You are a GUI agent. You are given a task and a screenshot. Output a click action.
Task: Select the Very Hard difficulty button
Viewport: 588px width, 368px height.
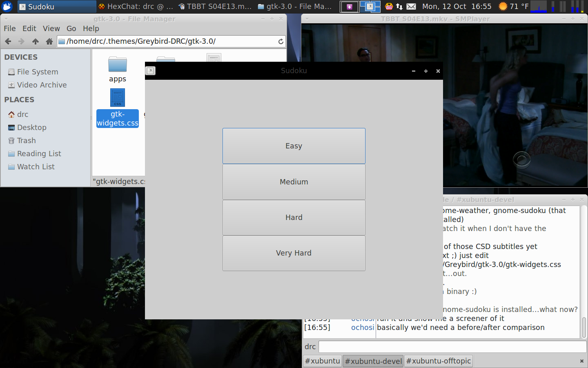point(294,253)
